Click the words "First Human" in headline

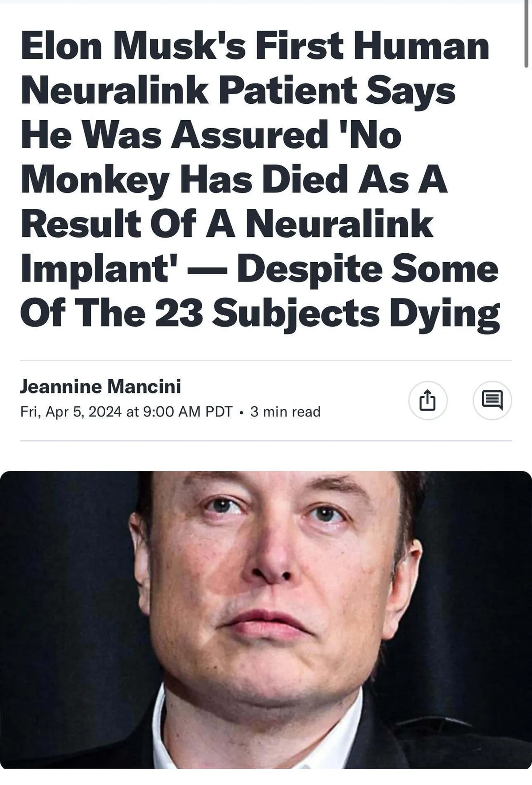click(372, 47)
